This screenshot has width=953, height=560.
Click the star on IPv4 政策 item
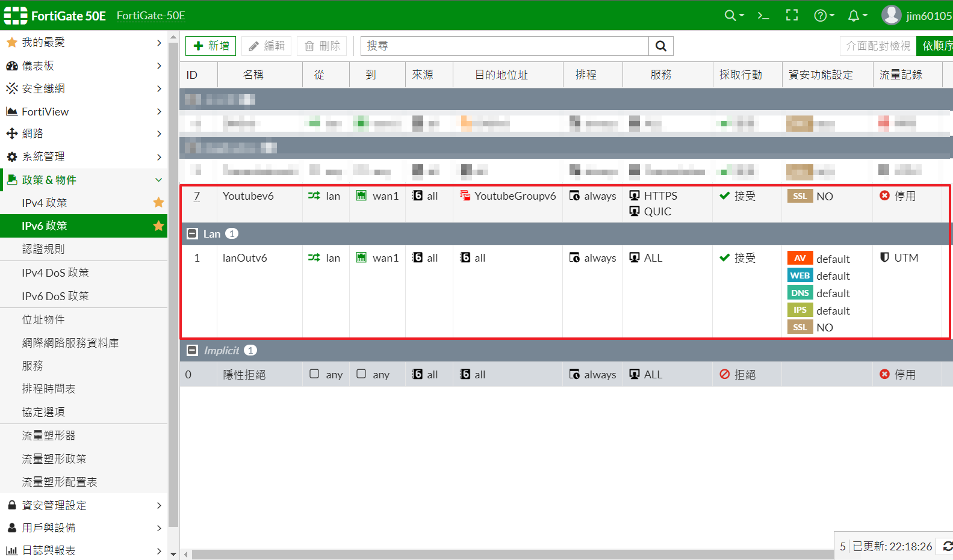158,203
